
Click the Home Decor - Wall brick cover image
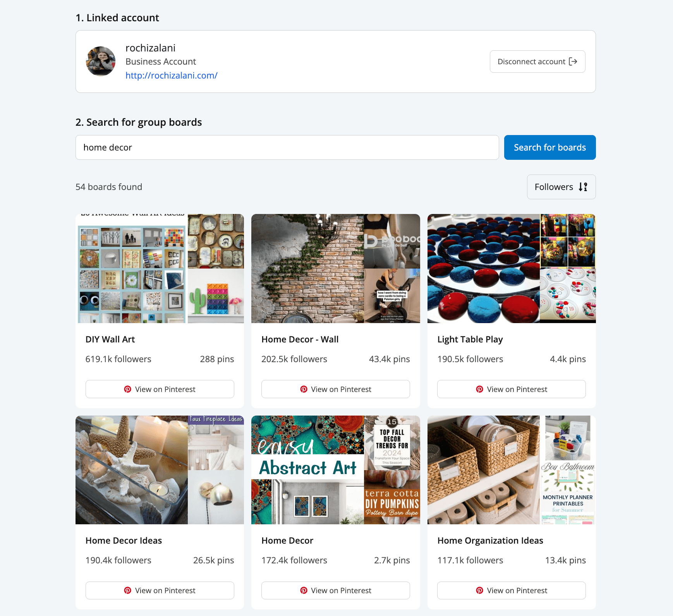pyautogui.click(x=307, y=269)
